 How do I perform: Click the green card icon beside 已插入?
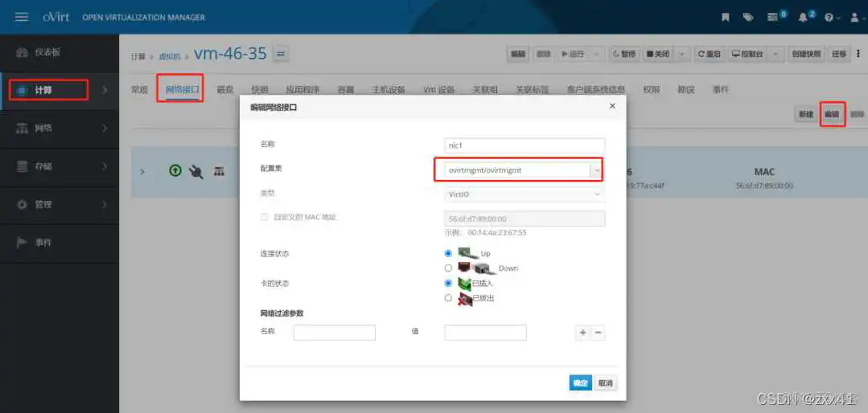click(x=464, y=284)
